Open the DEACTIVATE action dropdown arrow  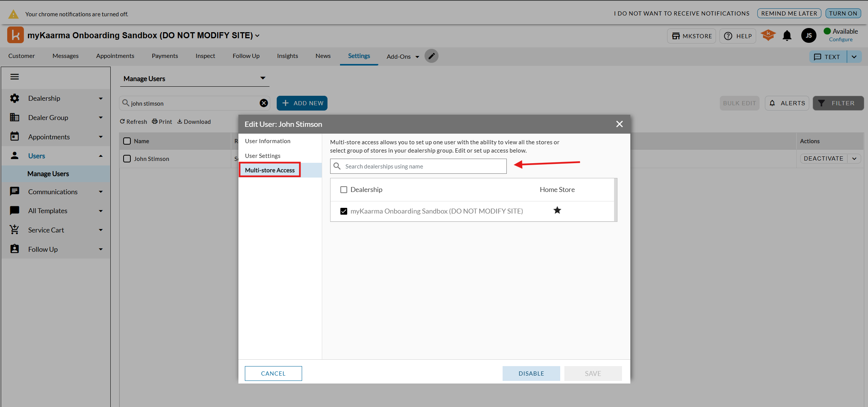coord(854,159)
